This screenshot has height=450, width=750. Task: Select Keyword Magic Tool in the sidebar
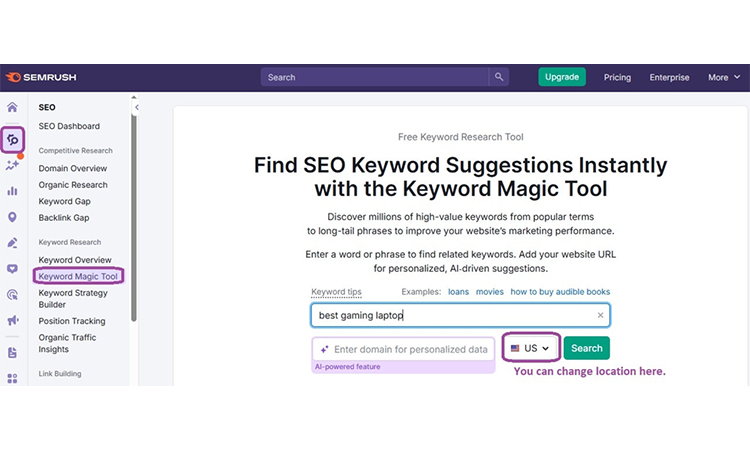(79, 276)
